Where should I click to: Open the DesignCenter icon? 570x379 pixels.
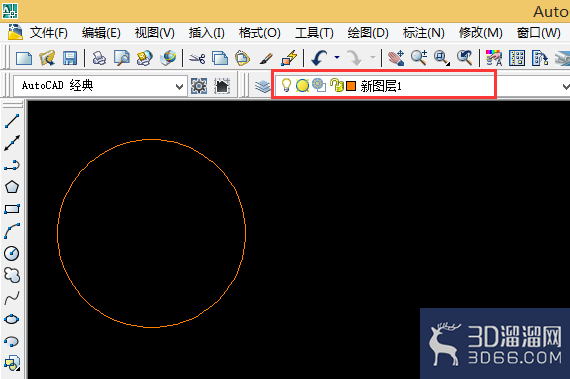[517, 58]
